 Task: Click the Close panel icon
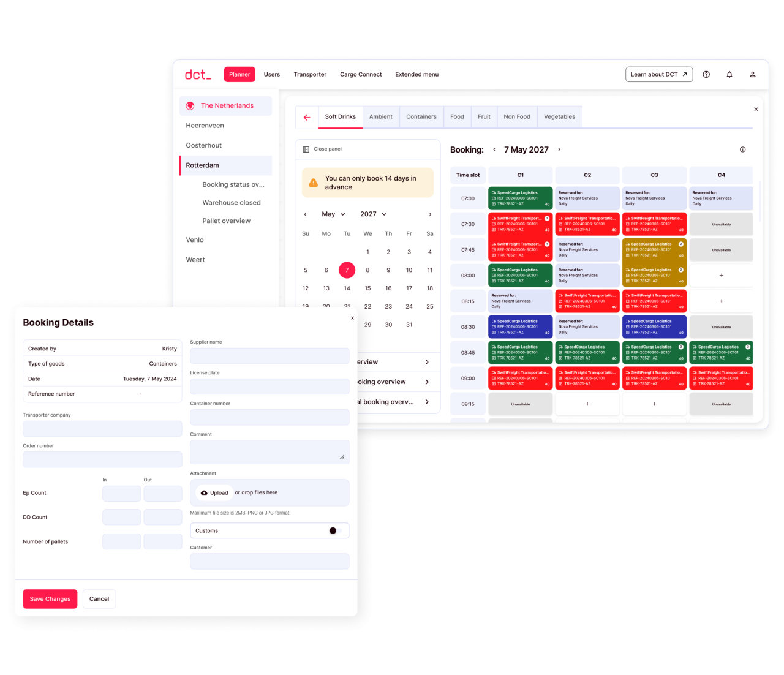tap(306, 149)
